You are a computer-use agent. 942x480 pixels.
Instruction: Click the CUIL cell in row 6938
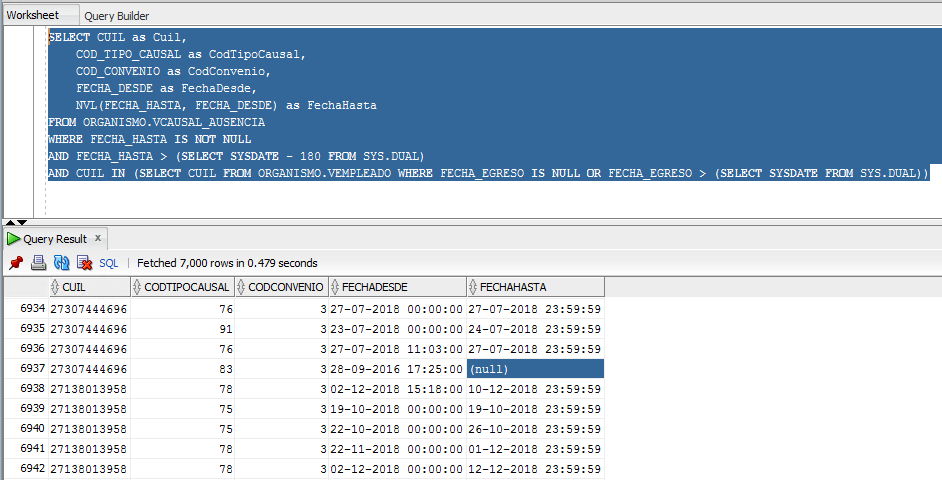(88, 388)
